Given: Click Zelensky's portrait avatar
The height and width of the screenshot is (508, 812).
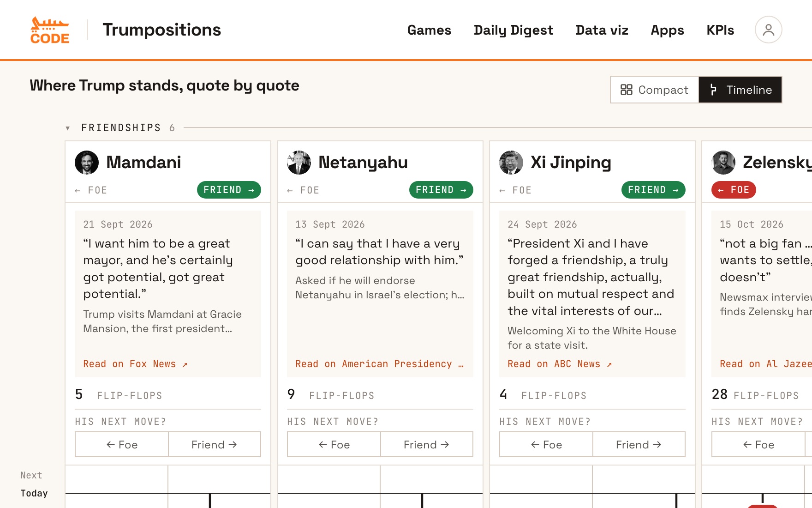Looking at the screenshot, I should [x=723, y=163].
